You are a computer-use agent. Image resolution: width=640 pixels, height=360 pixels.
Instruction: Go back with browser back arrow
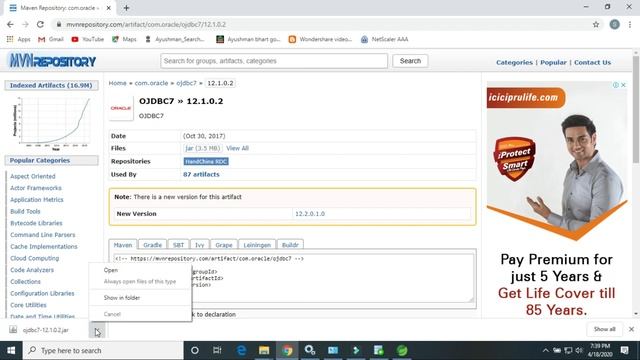10,24
